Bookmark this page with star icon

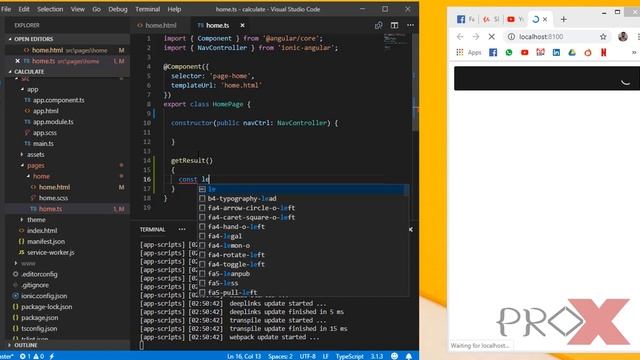[603, 37]
